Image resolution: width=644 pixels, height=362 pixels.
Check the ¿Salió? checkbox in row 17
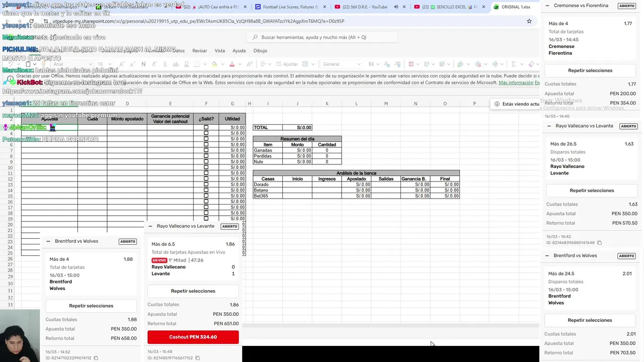[x=206, y=207]
